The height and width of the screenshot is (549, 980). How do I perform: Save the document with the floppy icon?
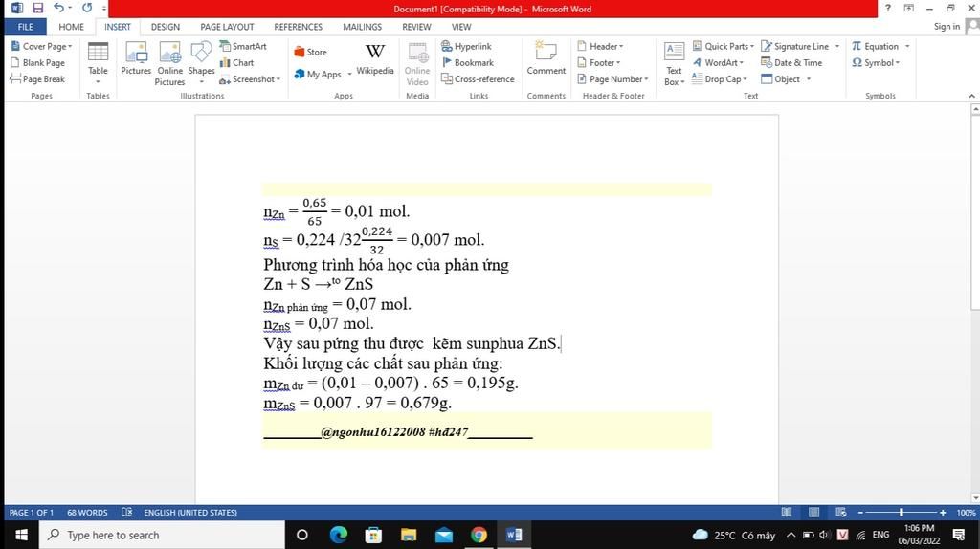tap(37, 8)
